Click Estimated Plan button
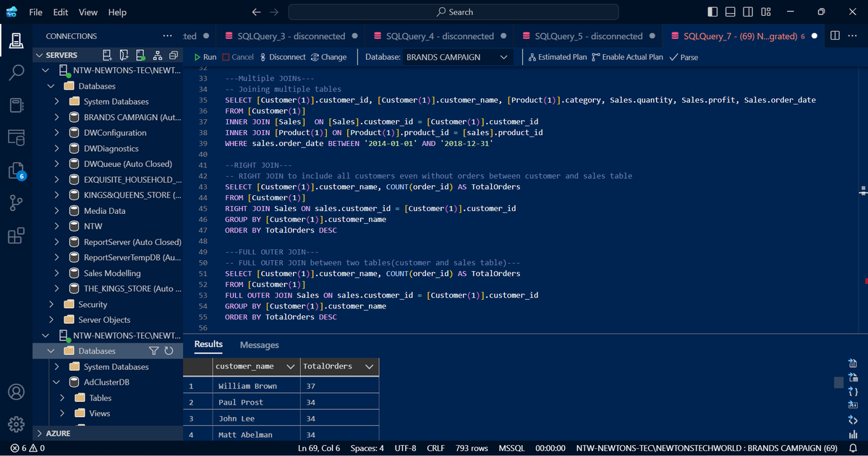 558,57
